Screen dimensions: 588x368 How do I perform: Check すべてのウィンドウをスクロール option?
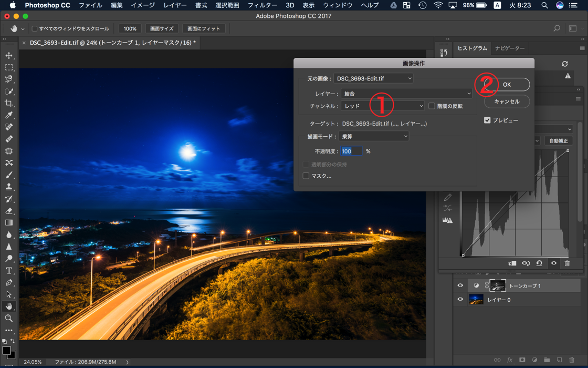point(35,28)
